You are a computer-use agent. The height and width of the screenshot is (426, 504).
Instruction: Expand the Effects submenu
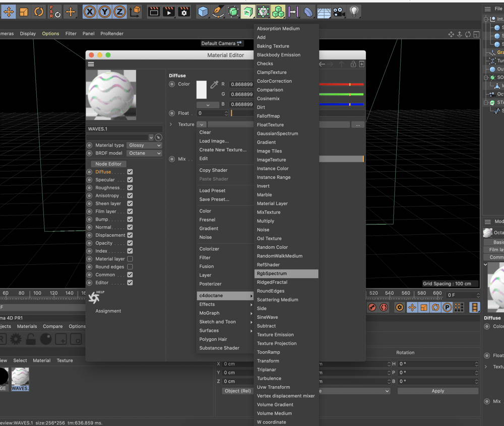[x=225, y=304]
